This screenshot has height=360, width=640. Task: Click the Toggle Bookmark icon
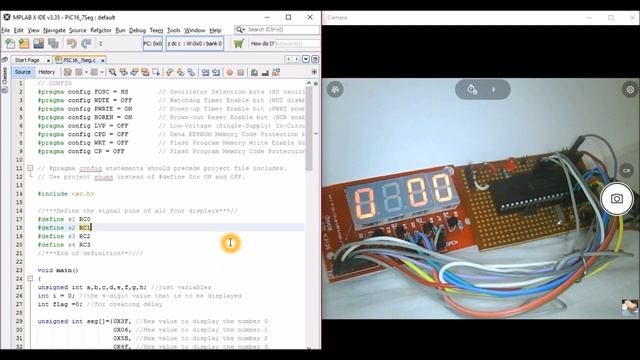(191, 72)
